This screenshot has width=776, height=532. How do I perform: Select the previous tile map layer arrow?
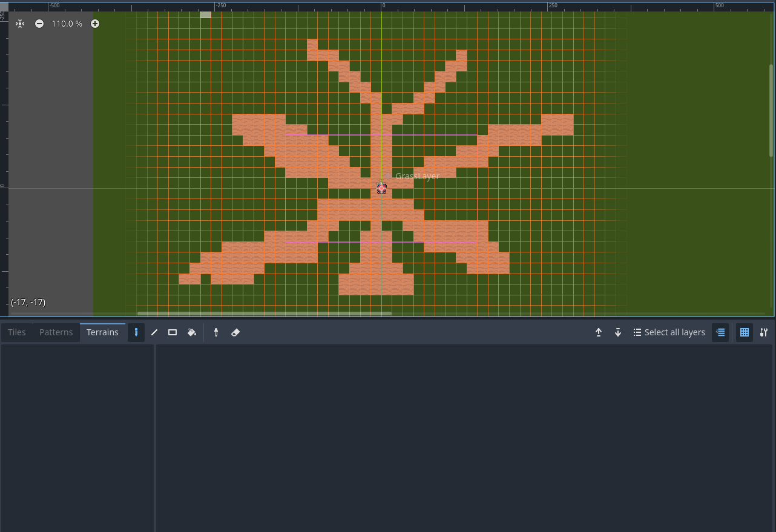point(599,332)
